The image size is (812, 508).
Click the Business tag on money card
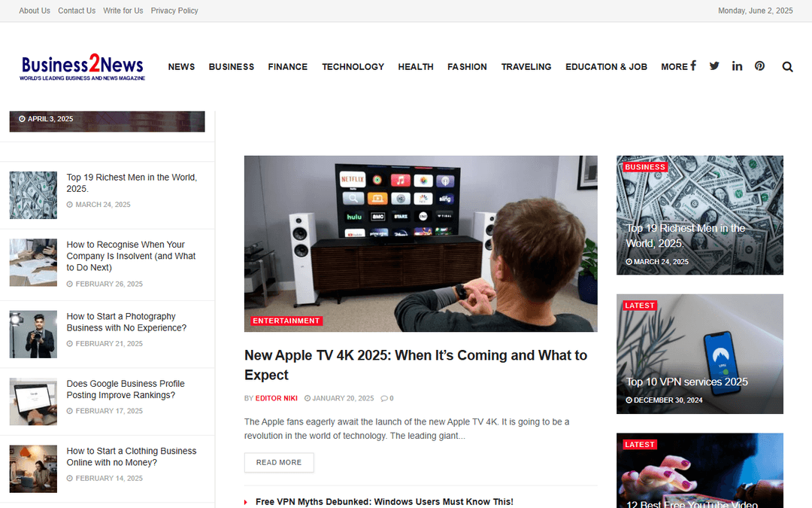(645, 167)
